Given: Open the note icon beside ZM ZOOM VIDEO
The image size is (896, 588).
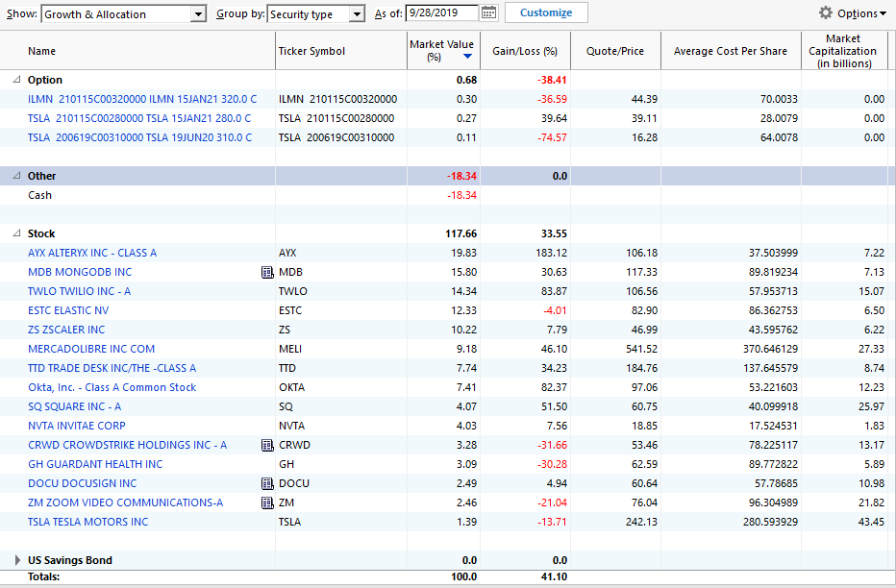Looking at the screenshot, I should 267,502.
